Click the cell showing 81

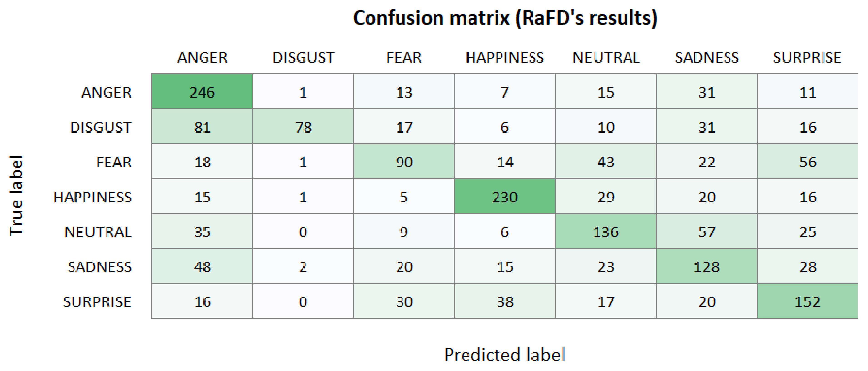pos(202,127)
